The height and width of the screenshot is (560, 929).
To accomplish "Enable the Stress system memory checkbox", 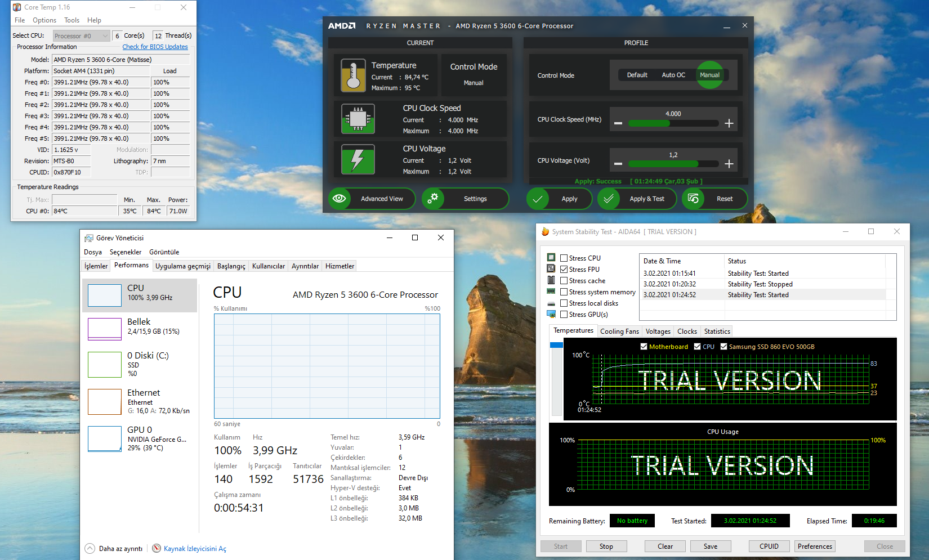I will click(x=564, y=292).
